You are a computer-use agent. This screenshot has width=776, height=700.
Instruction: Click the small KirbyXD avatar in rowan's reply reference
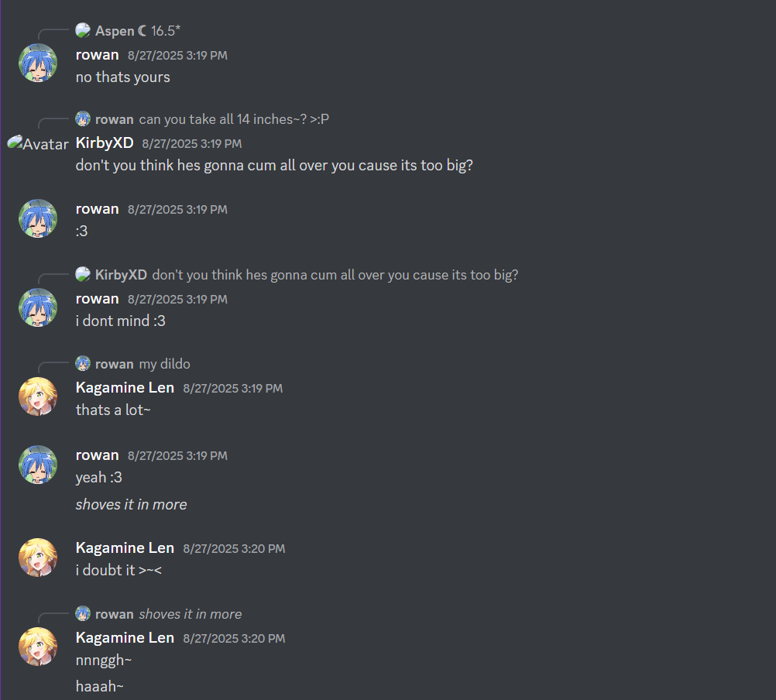point(83,274)
